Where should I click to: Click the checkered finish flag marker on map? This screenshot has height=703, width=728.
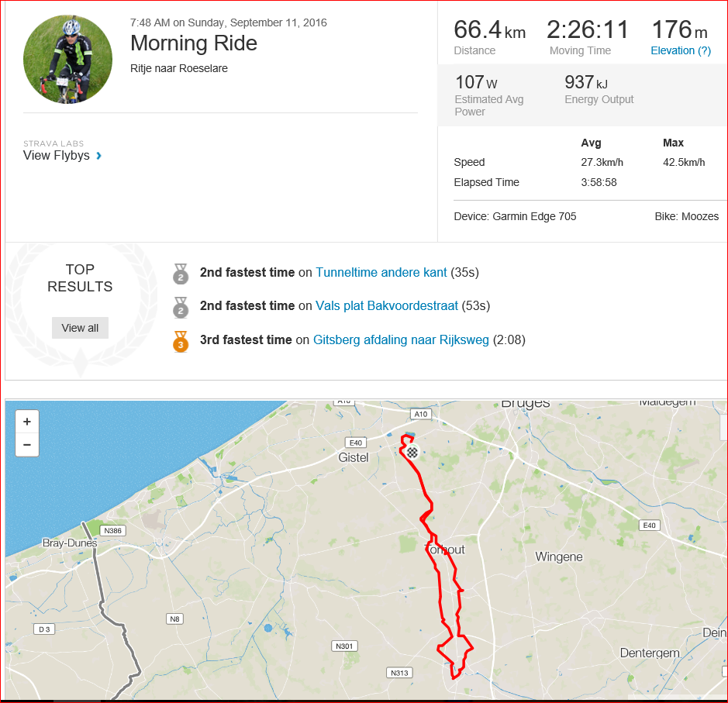pyautogui.click(x=412, y=452)
